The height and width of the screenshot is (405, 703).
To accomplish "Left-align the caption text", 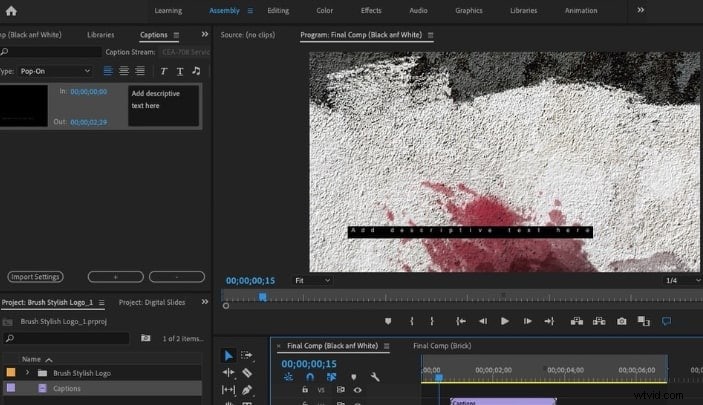I will point(108,71).
